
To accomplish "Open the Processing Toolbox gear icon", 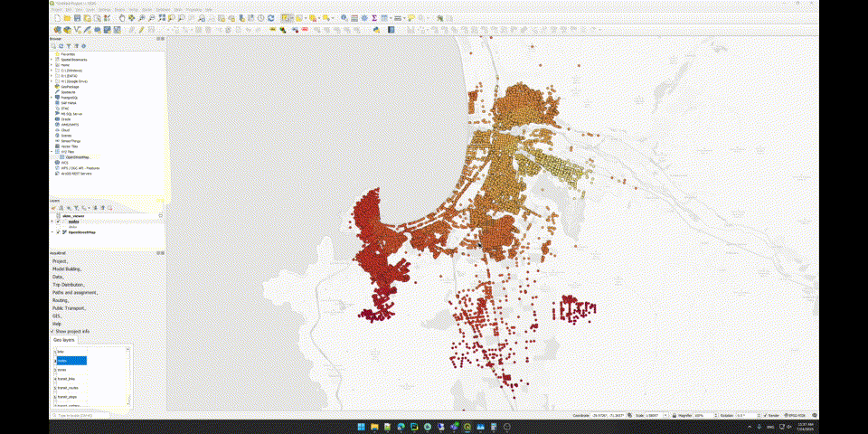I will tap(364, 18).
